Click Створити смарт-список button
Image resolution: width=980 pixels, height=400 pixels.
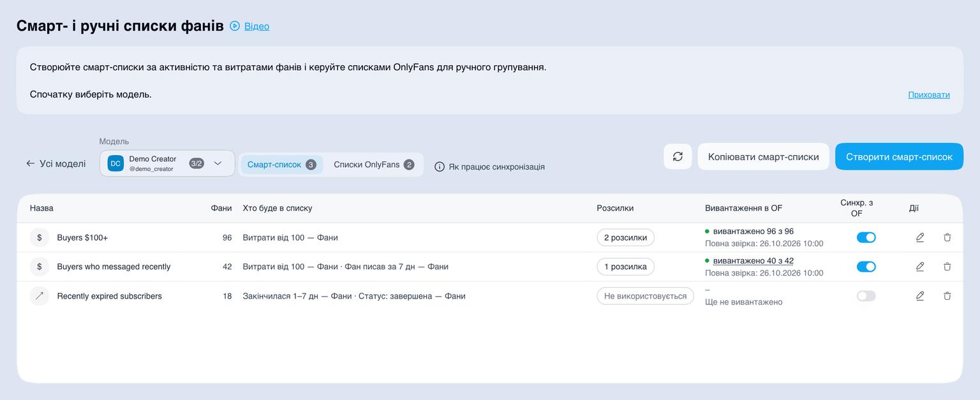(899, 156)
